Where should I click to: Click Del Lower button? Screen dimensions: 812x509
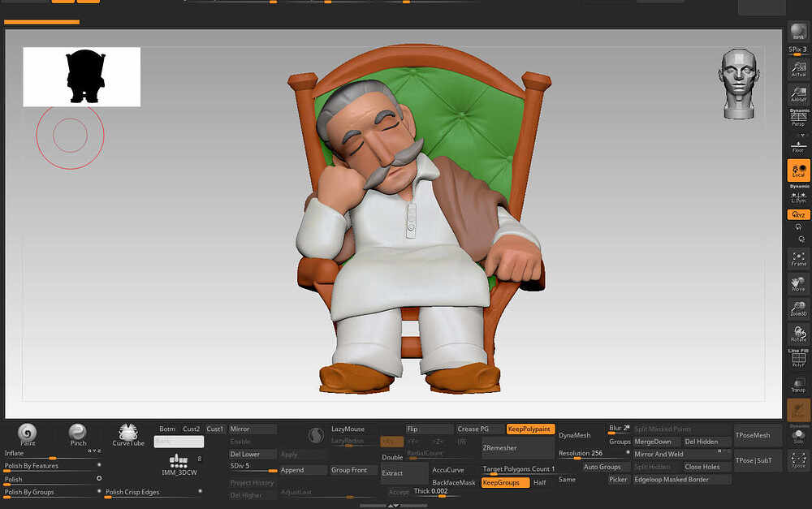tap(253, 454)
